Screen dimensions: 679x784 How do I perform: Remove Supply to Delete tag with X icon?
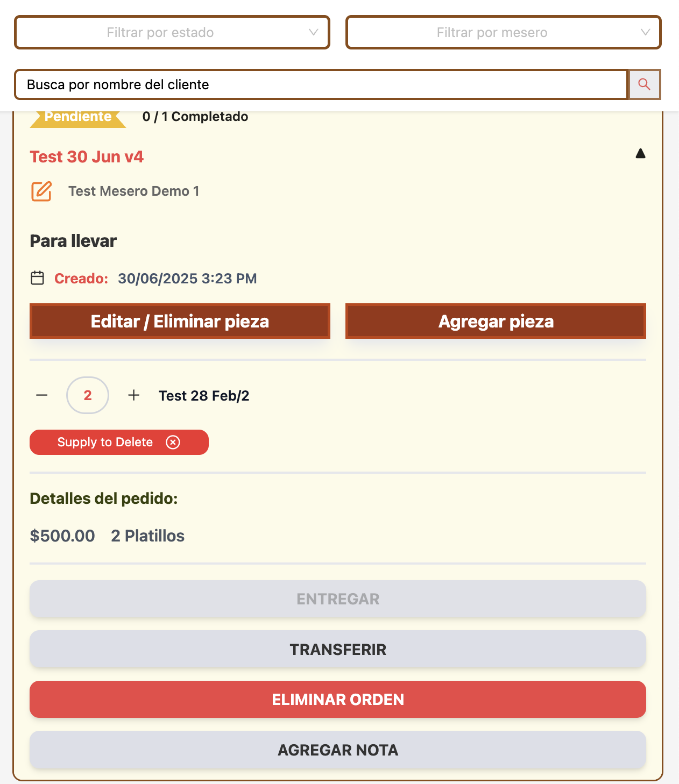(173, 442)
